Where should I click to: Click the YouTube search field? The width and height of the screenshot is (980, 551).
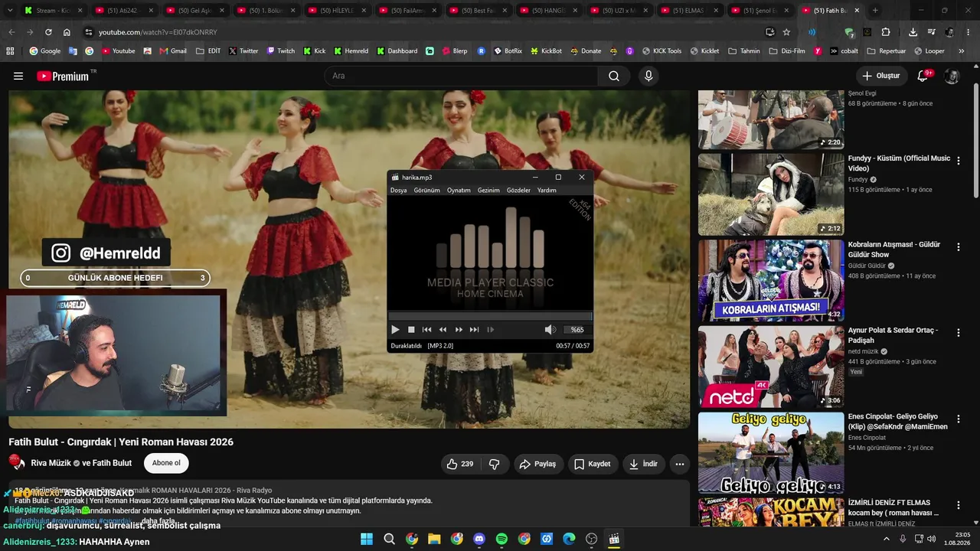click(462, 76)
